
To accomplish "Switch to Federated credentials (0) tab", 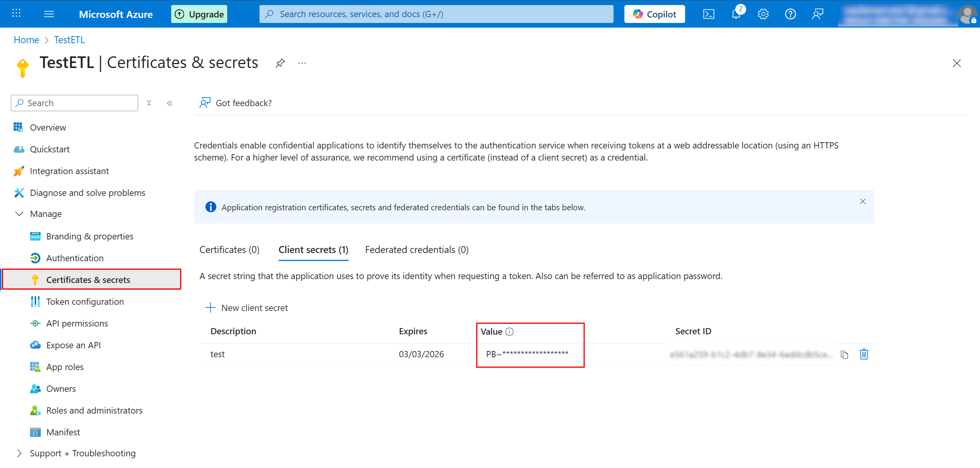I will coord(417,250).
